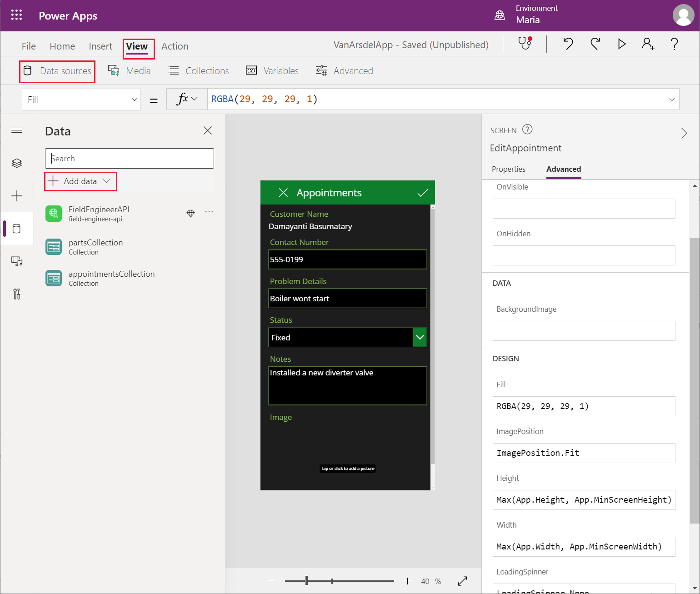Switch to the Properties tab
Image resolution: width=700 pixels, height=594 pixels.
click(509, 169)
